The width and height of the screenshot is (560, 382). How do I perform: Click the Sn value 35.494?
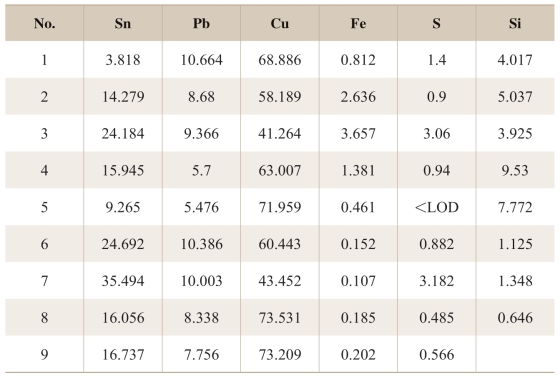coord(123,281)
